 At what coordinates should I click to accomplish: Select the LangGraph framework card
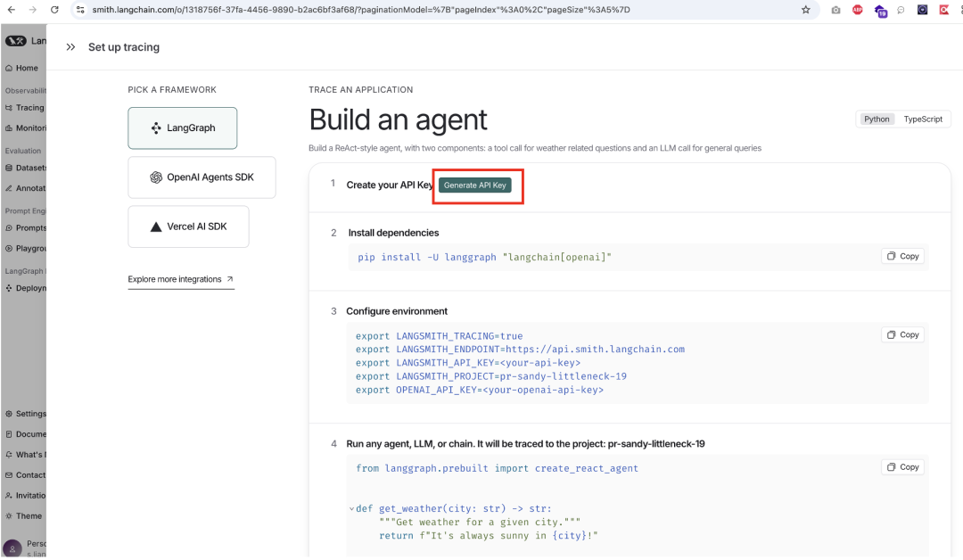click(x=183, y=128)
